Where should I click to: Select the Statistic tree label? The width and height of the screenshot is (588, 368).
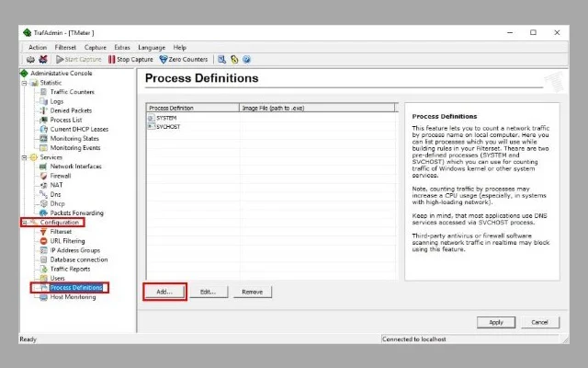51,83
